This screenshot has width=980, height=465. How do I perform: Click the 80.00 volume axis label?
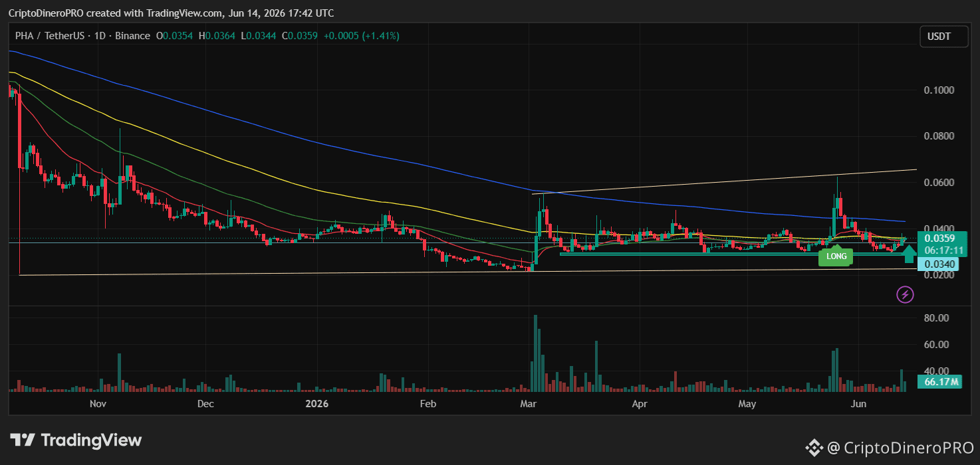pos(936,318)
